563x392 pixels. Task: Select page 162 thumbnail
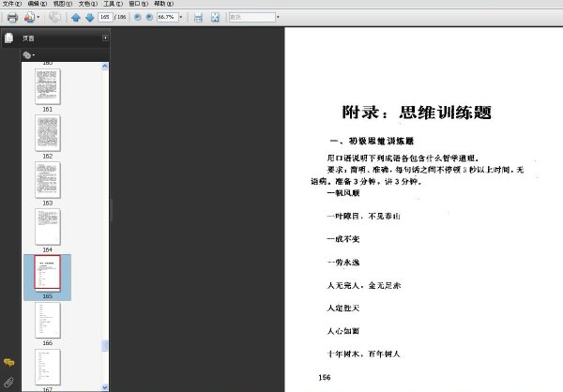48,133
